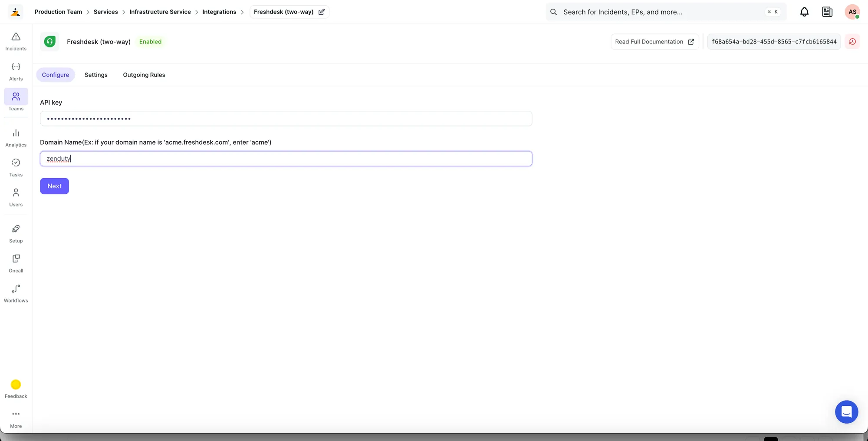Click the Enabled status badge
The image size is (868, 441).
point(150,42)
